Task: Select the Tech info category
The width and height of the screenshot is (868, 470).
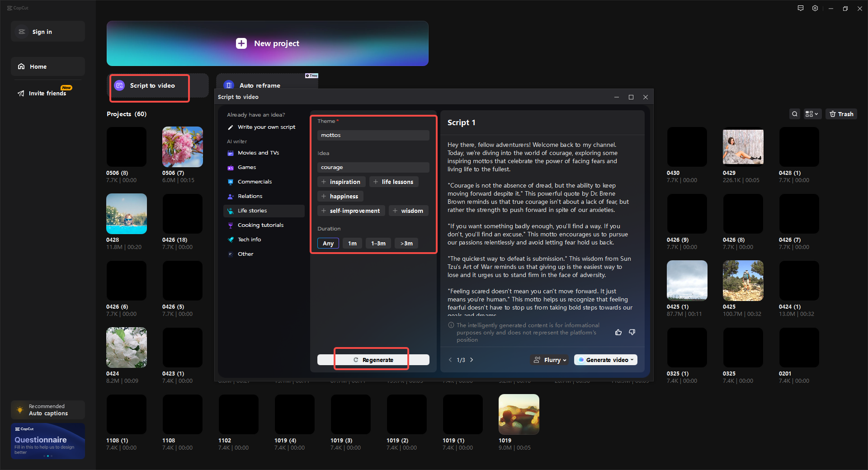Action: pos(264,240)
